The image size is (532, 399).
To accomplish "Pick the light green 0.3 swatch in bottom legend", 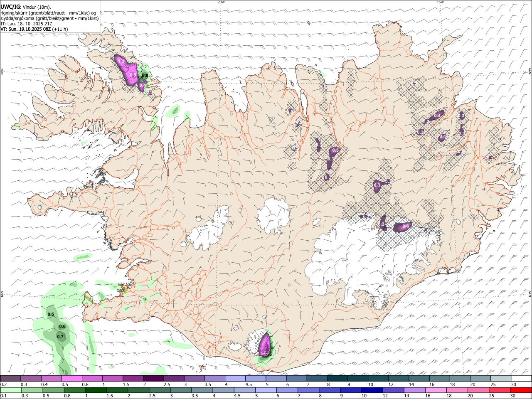I will click(x=32, y=390).
